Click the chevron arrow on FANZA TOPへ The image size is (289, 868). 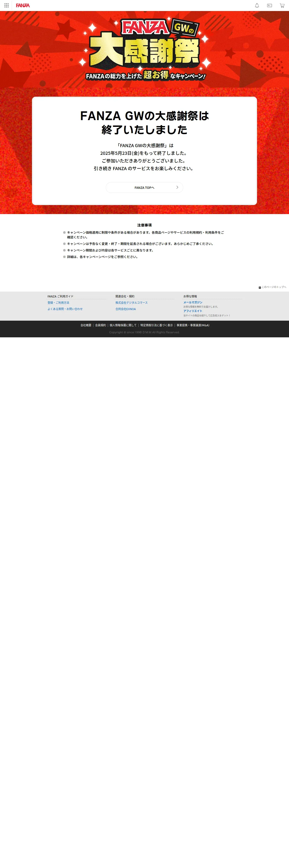coord(177,187)
